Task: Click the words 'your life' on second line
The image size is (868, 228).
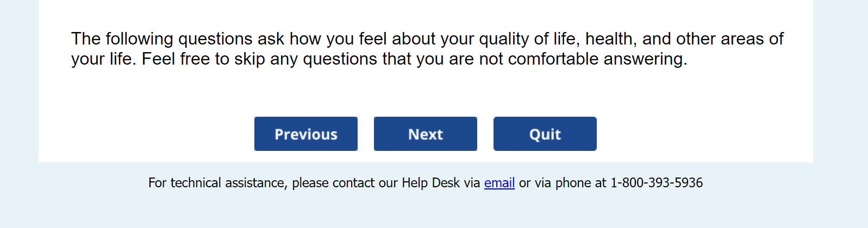Action: click(x=102, y=59)
